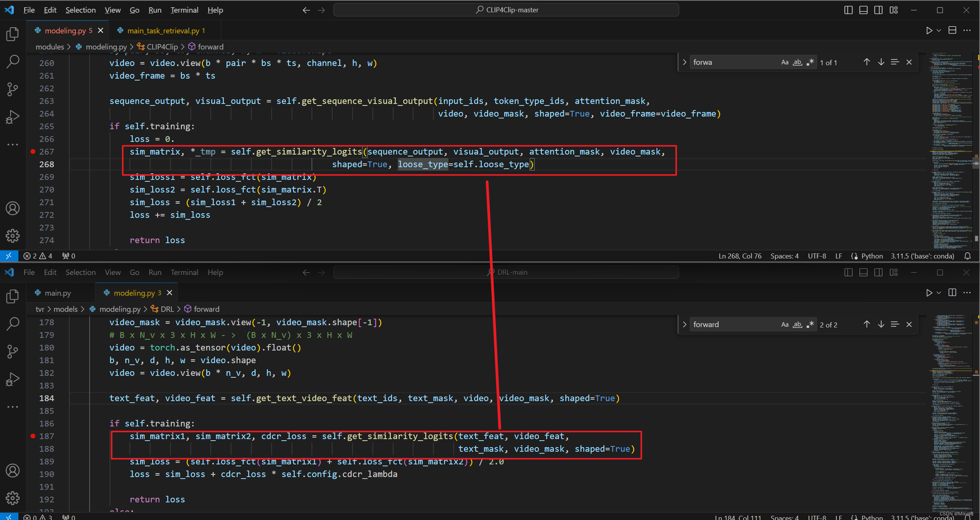Run Python file in DRL-main window
Image resolution: width=980 pixels, height=520 pixels.
(x=929, y=293)
